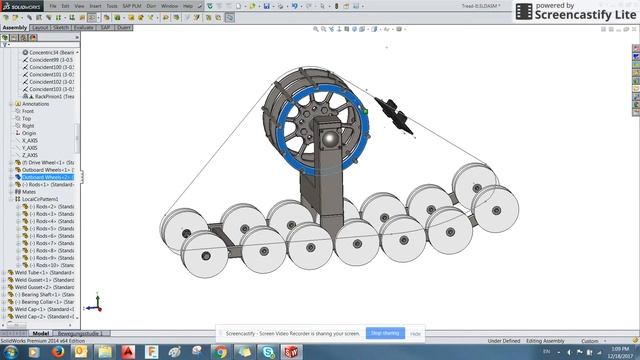640x360 pixels.
Task: Expand the Mates folder
Action: pos(11,192)
